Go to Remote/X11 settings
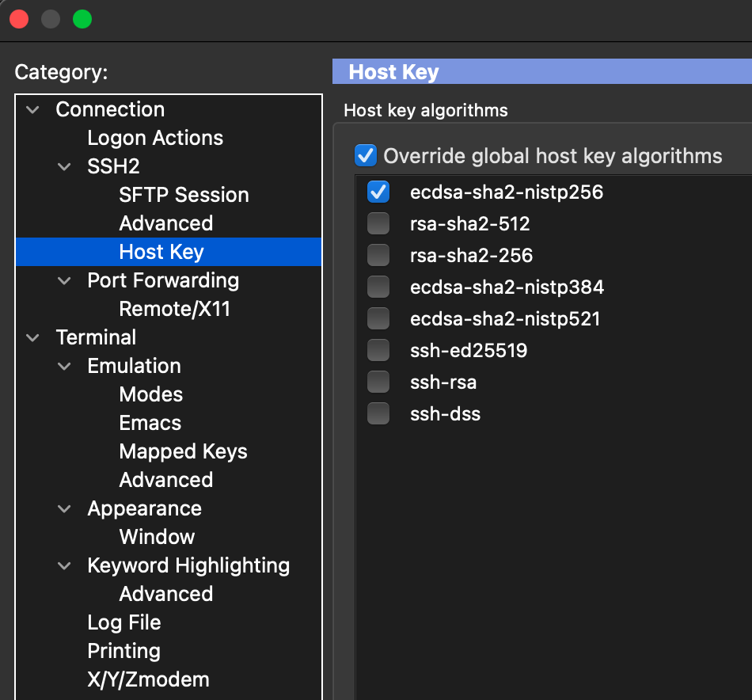This screenshot has height=700, width=752. click(x=174, y=309)
